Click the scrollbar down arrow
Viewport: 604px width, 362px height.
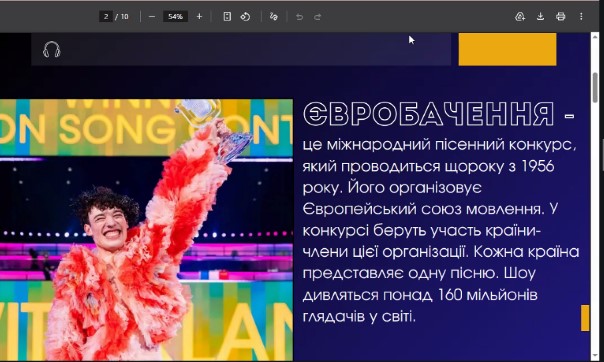click(x=595, y=355)
